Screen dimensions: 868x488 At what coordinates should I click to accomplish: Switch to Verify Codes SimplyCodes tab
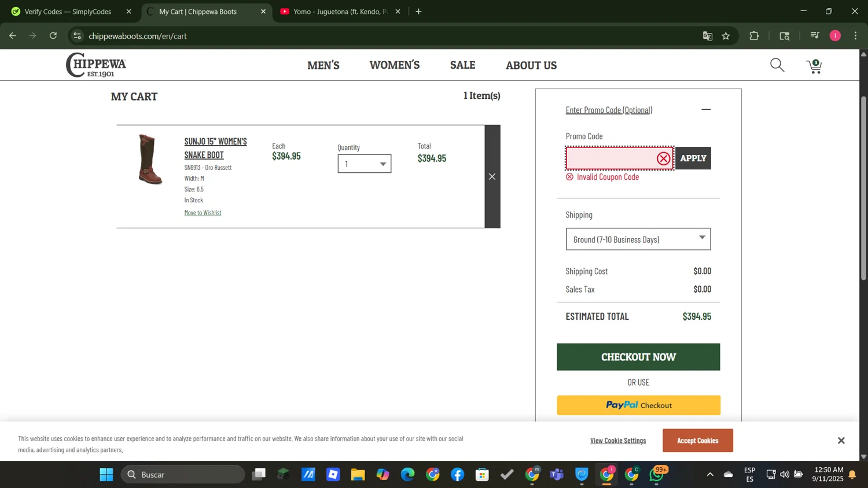click(x=68, y=12)
